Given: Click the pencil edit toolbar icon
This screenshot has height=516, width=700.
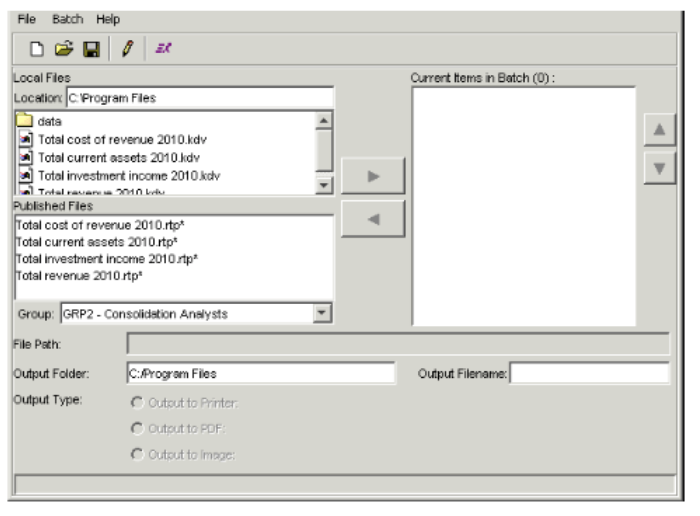Looking at the screenshot, I should click(x=127, y=48).
